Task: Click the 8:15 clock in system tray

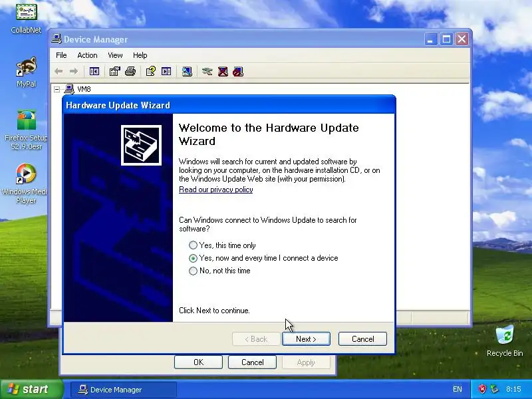Action: [513, 389]
